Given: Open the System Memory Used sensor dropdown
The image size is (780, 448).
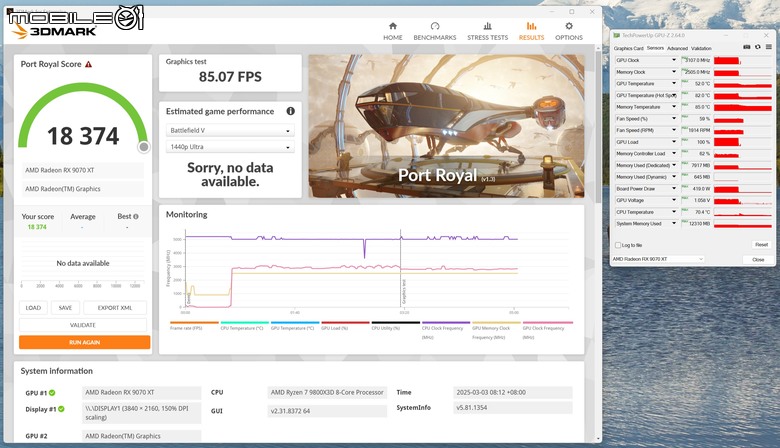Looking at the screenshot, I should coord(674,223).
